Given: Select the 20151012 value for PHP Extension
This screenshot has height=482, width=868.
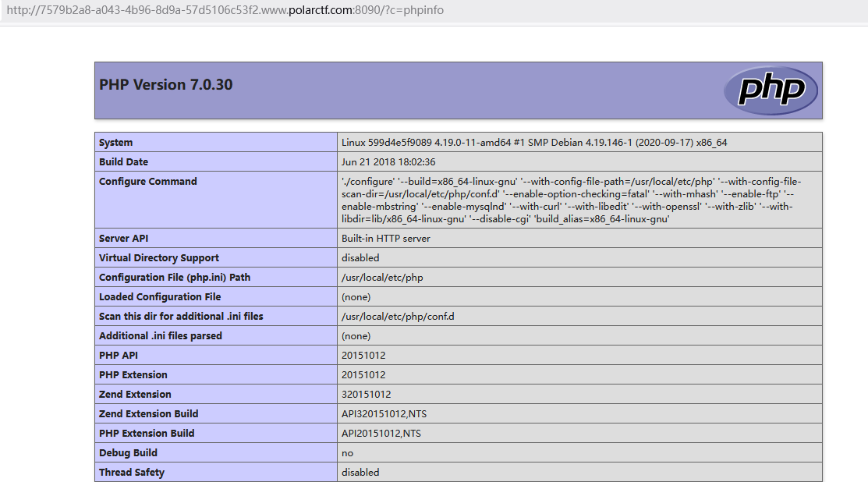Looking at the screenshot, I should tap(363, 374).
